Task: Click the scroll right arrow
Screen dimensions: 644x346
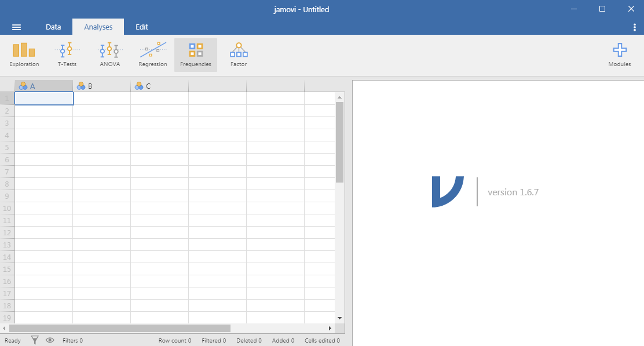Action: click(330, 329)
